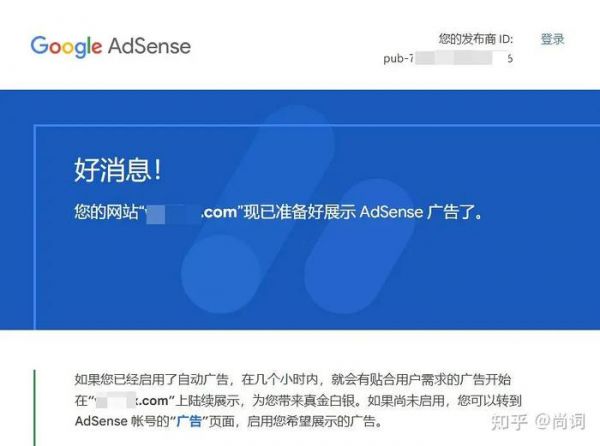Click the gray AdSense wordmark in header
This screenshot has height=446, width=600.
point(149,46)
